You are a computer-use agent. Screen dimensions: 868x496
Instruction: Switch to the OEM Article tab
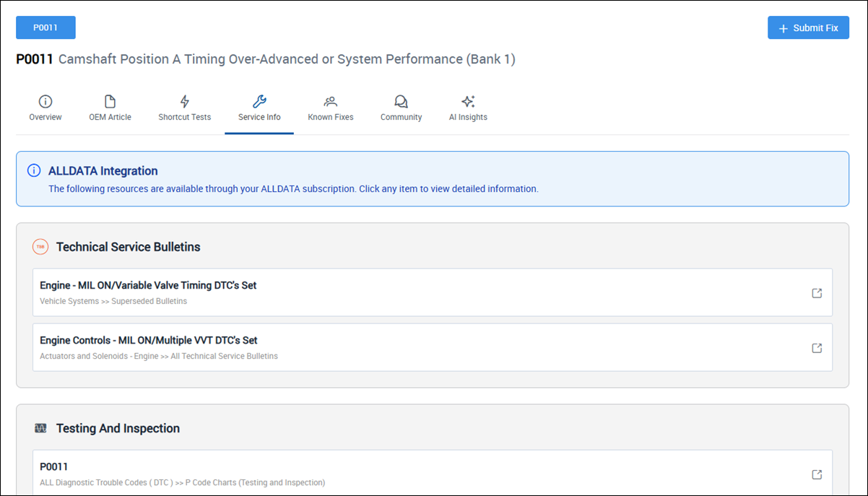pos(110,108)
